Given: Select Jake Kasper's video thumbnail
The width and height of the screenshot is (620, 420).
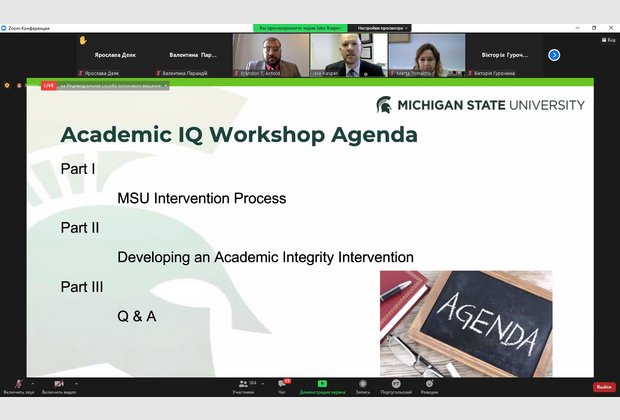Looking at the screenshot, I should [x=347, y=55].
